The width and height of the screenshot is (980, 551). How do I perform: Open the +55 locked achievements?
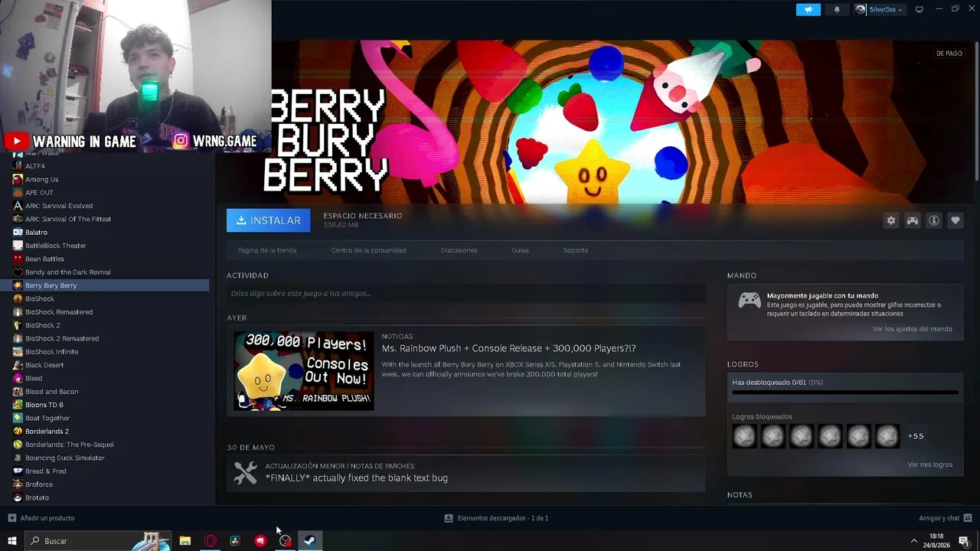[x=916, y=436]
